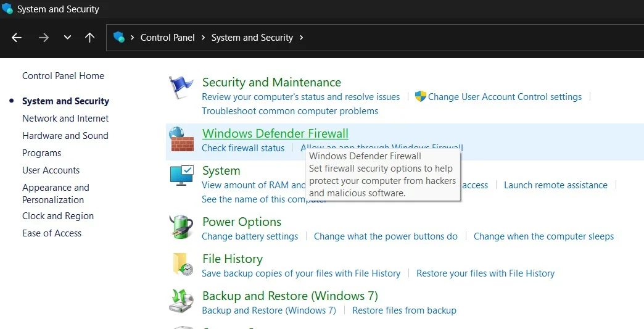Review your computer's status and resolve issues
The width and height of the screenshot is (644, 329).
300,98
